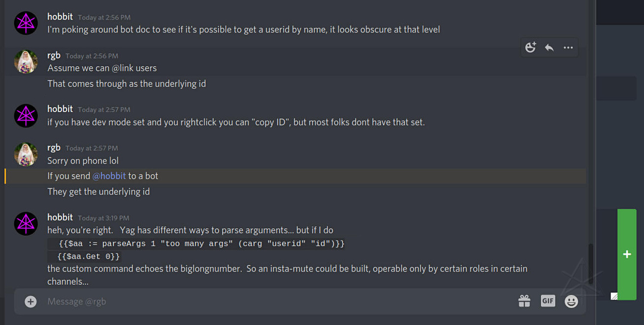Click the hobbit username at 2:57 PM

pos(60,109)
